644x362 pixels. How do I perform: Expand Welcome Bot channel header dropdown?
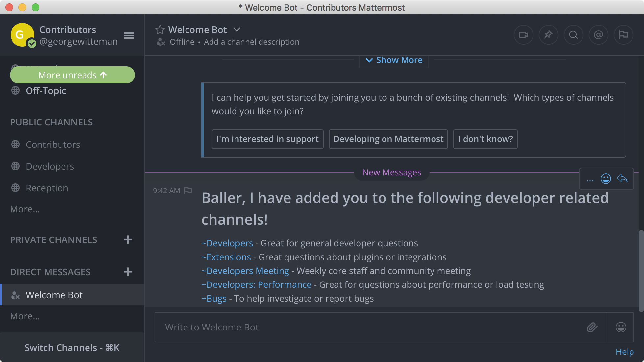[237, 30]
